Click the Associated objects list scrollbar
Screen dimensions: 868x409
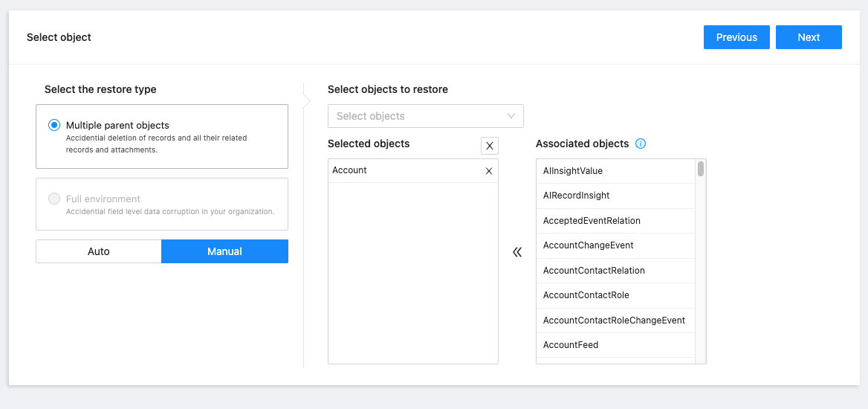pyautogui.click(x=701, y=170)
